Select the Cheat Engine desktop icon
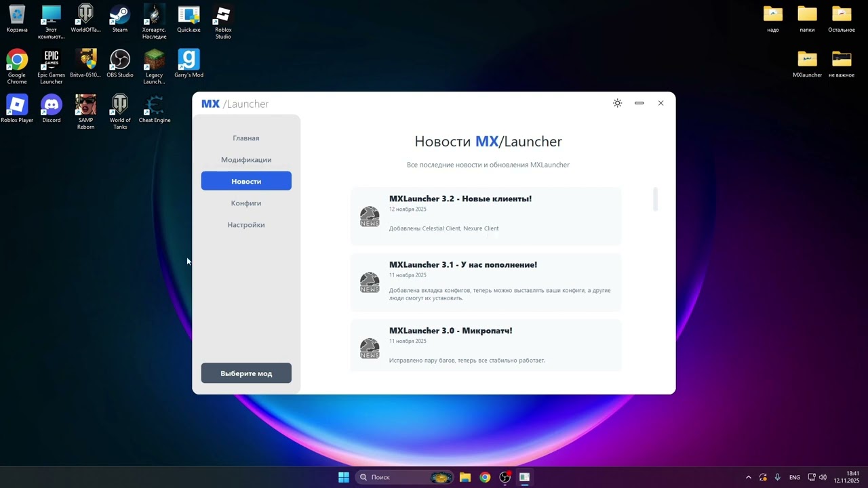868x488 pixels. point(155,109)
